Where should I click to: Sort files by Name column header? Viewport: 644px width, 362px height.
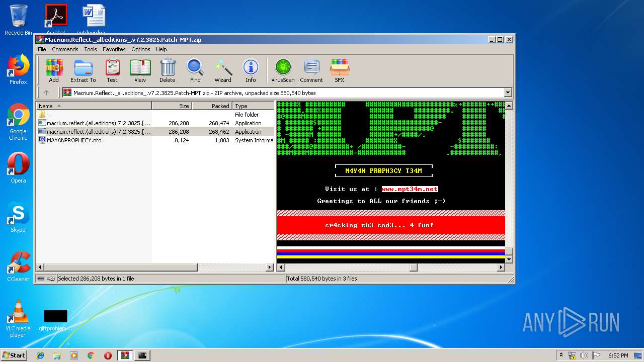tap(94, 106)
